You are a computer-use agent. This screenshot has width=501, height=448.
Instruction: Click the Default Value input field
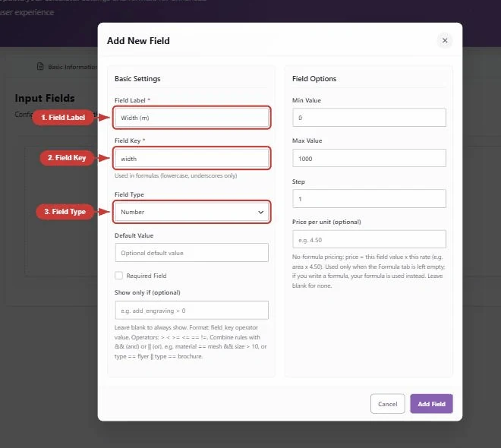point(192,253)
